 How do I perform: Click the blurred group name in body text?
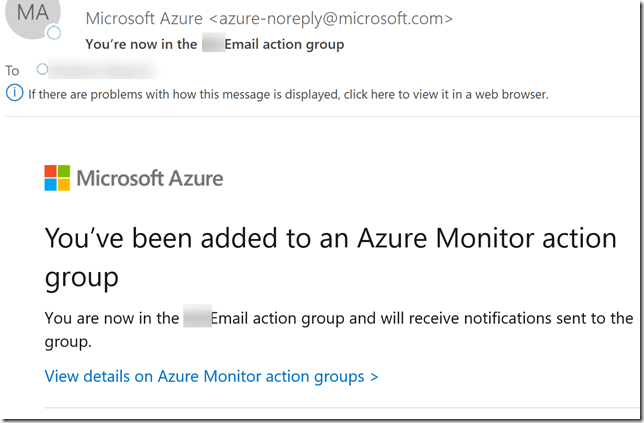pos(196,318)
